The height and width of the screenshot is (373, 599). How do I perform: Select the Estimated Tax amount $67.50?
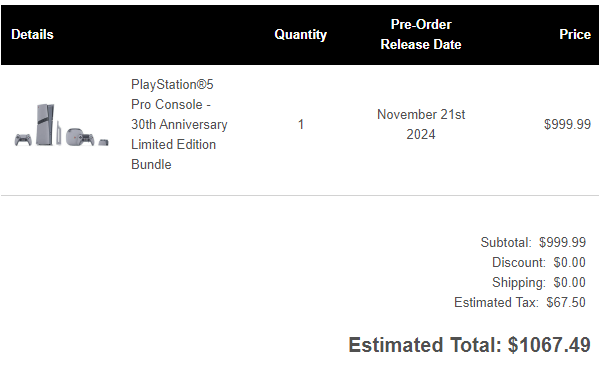click(x=566, y=302)
